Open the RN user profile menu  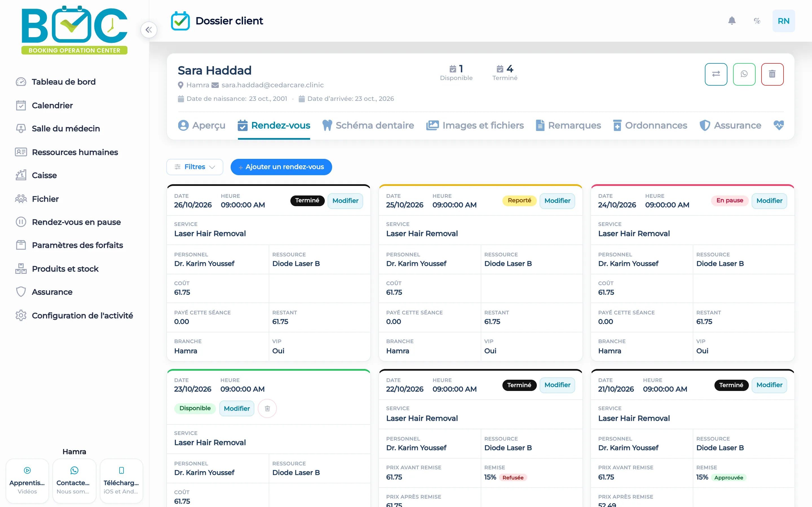click(784, 21)
